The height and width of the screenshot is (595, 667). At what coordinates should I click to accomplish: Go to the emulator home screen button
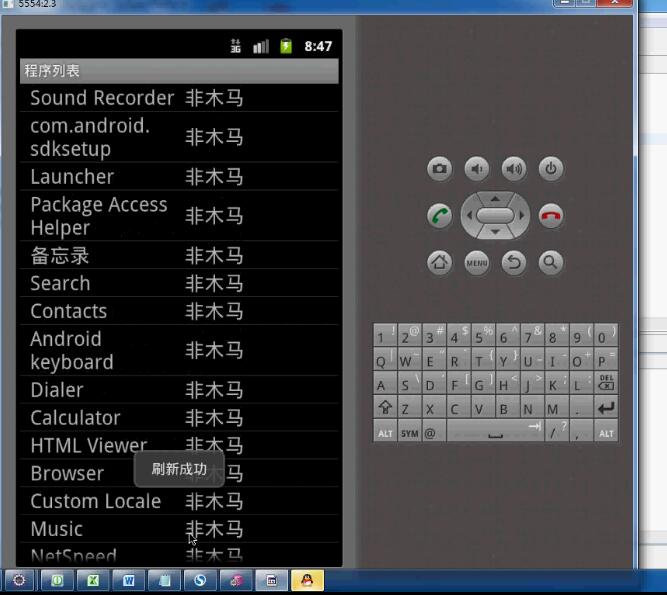coord(439,262)
